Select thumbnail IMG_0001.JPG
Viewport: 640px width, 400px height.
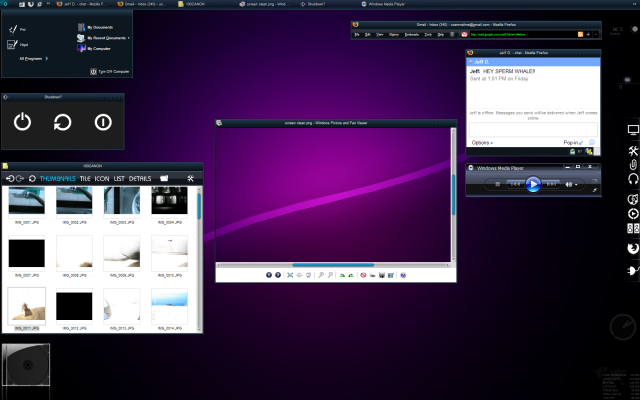click(x=27, y=205)
